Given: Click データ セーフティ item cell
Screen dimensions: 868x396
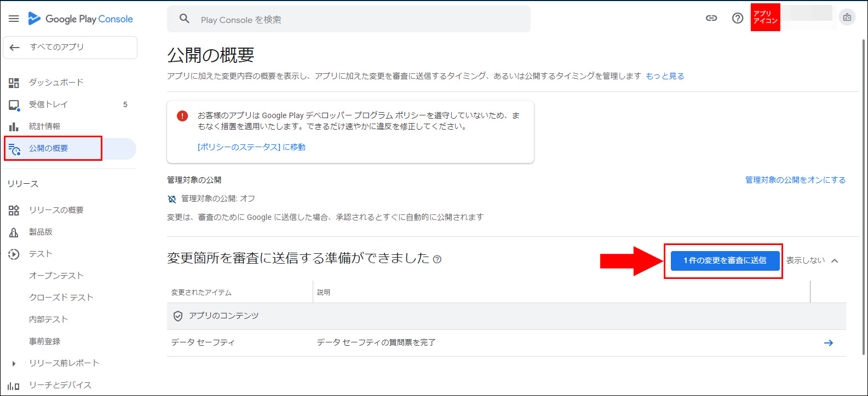Looking at the screenshot, I should tap(203, 342).
